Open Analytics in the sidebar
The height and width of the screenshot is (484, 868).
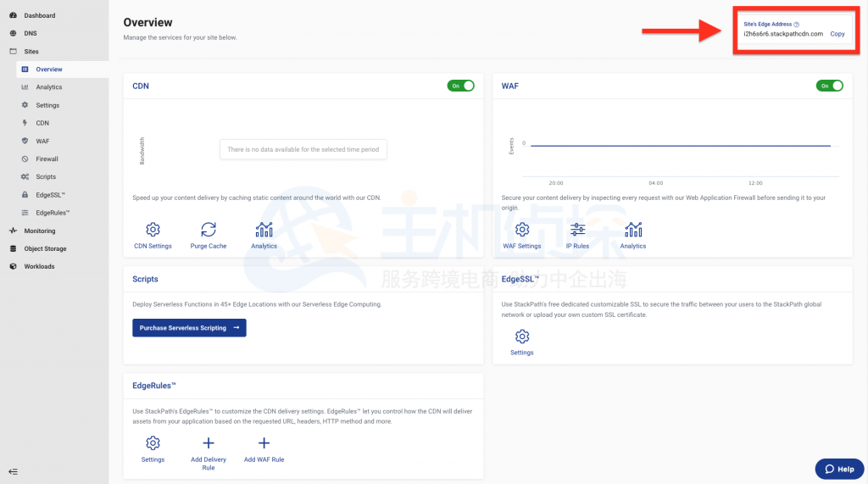(x=48, y=87)
